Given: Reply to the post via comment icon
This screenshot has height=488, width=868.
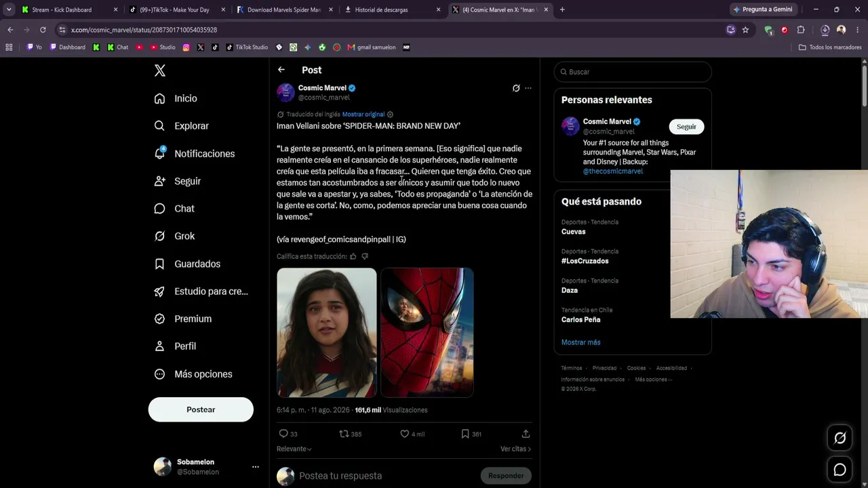Looking at the screenshot, I should 283,434.
